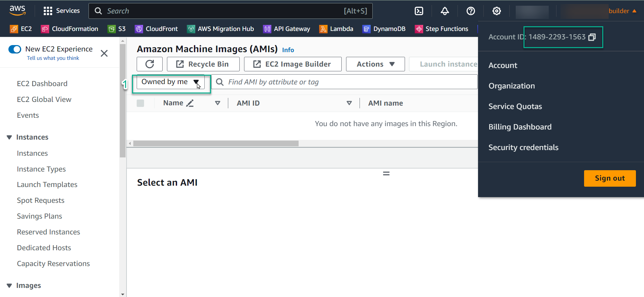Click the AMI name column header
Image resolution: width=644 pixels, height=297 pixels.
pyautogui.click(x=385, y=103)
